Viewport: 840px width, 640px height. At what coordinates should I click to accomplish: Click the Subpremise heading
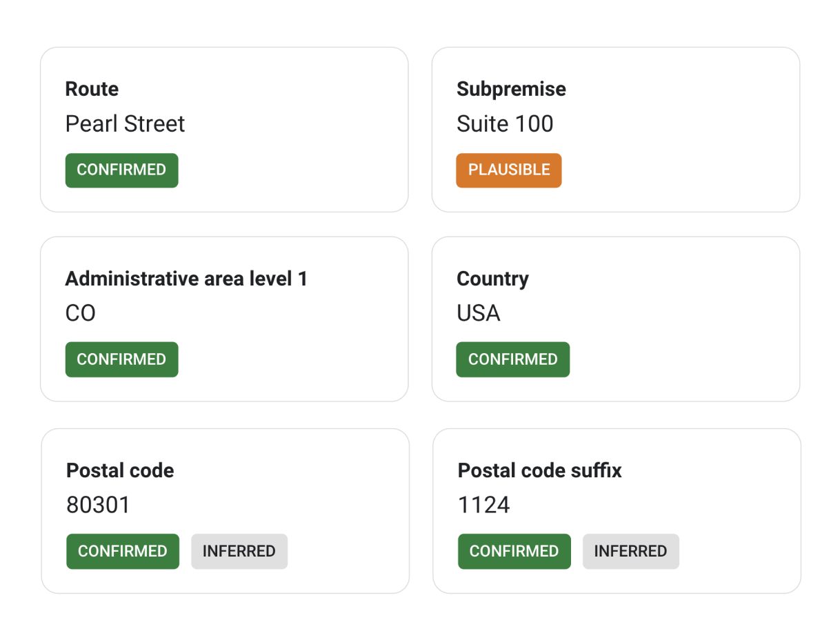511,89
